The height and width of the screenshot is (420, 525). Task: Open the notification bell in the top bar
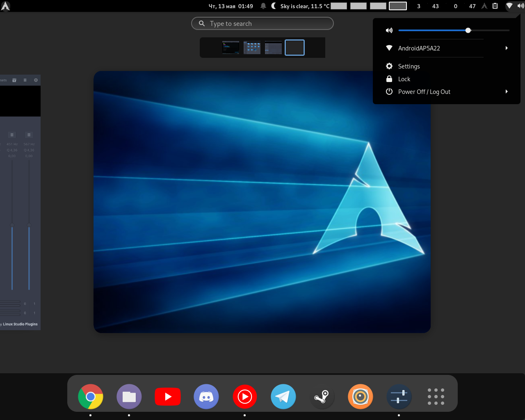(263, 6)
